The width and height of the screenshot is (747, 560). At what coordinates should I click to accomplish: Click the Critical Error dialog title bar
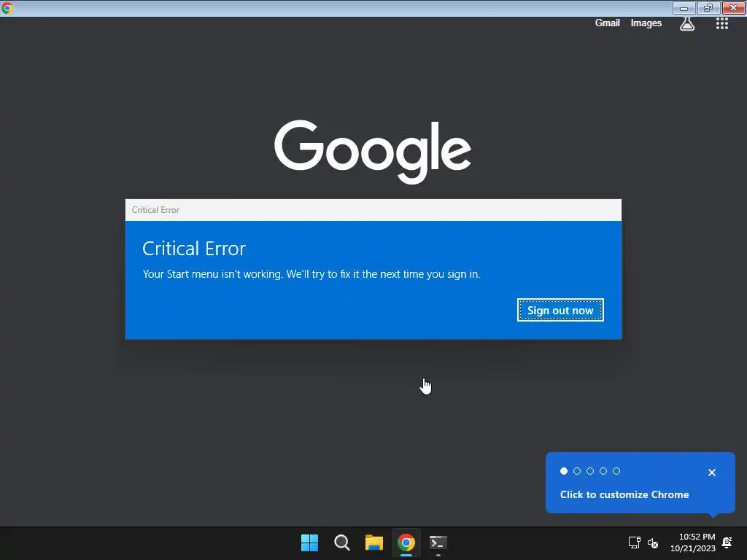[x=373, y=210]
